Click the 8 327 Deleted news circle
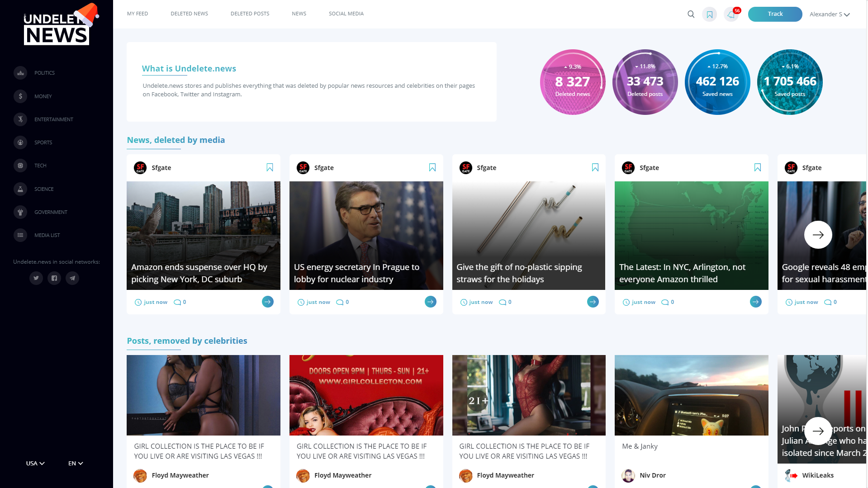The image size is (868, 488). point(572,82)
